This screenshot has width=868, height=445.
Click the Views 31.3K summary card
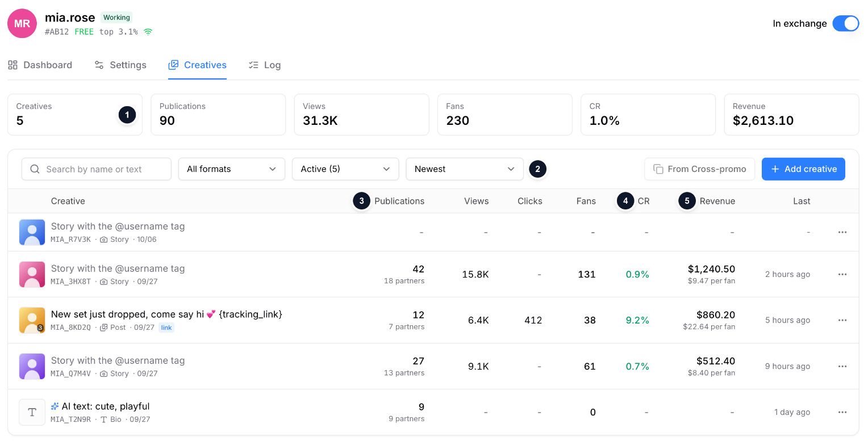pyautogui.click(x=361, y=115)
